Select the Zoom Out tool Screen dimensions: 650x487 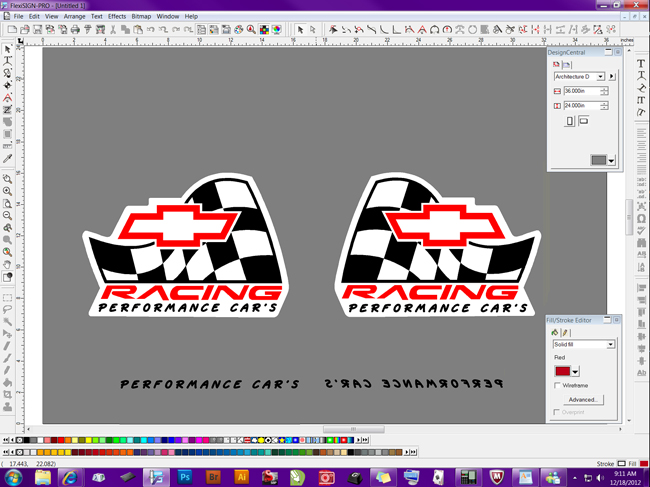(x=7, y=216)
